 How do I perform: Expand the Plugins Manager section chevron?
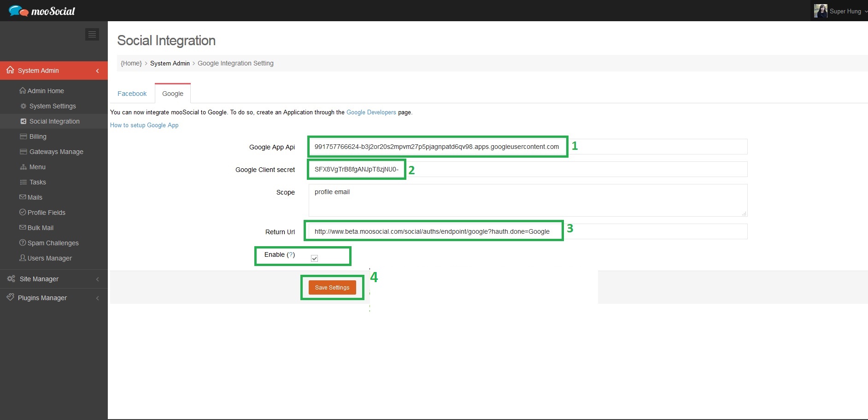coord(97,298)
